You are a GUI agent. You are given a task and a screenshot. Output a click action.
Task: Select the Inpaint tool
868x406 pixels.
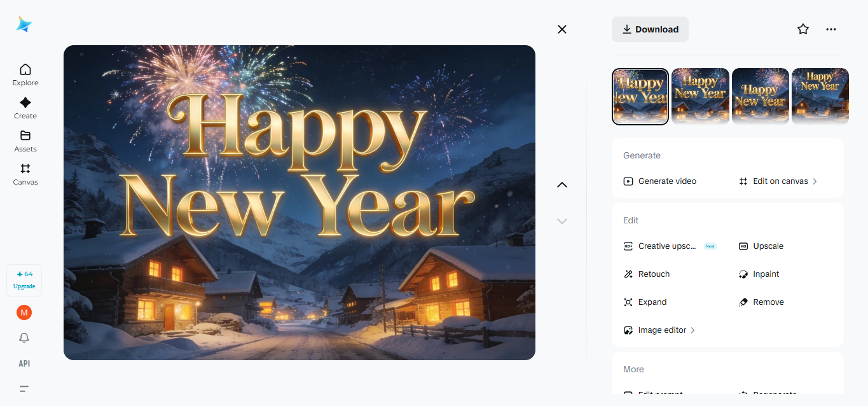point(759,274)
